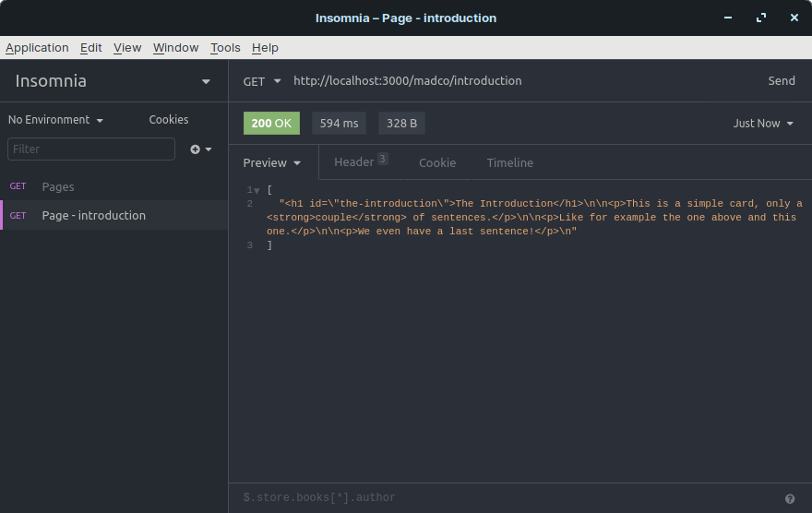The image size is (812, 513).
Task: Open the Preview mode dropdown
Action: tap(272, 162)
